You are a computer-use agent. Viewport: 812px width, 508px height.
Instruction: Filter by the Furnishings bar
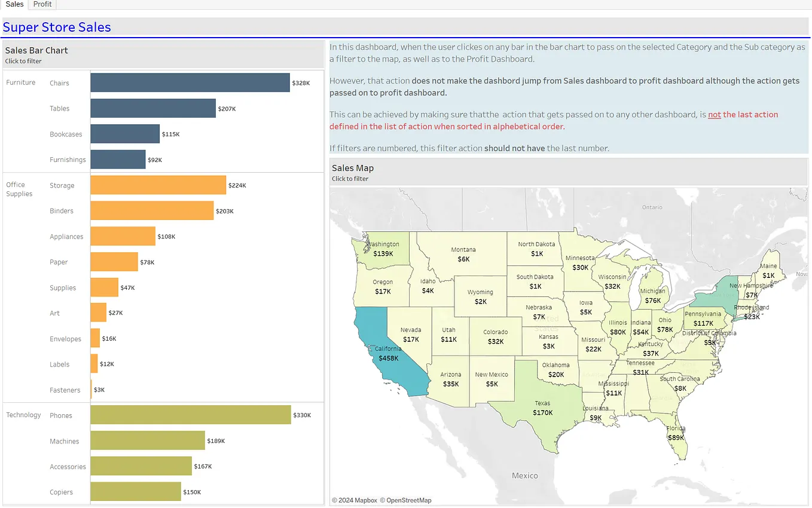tap(118, 160)
